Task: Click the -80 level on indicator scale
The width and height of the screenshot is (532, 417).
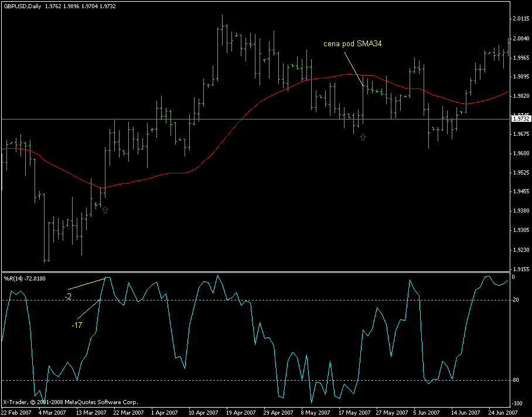Action: tap(516, 380)
